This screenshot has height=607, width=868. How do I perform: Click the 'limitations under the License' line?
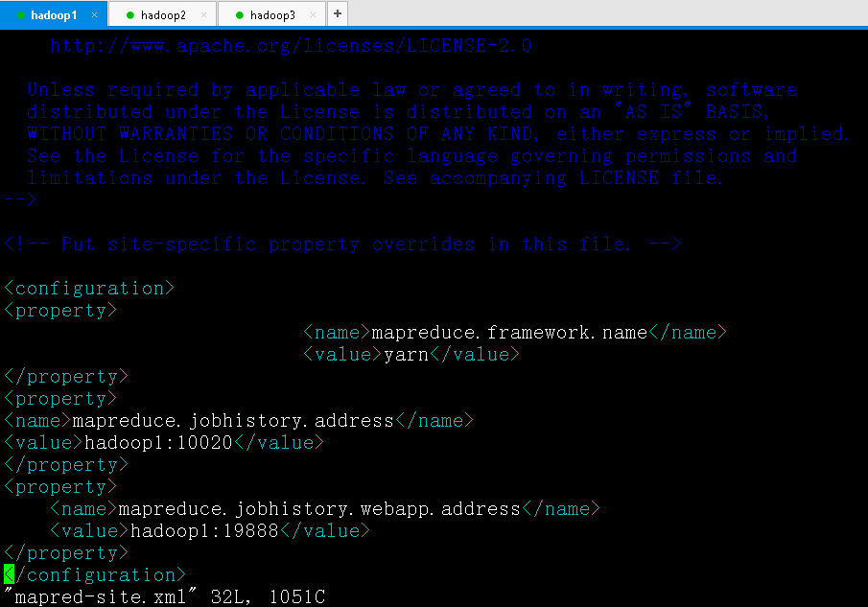coord(375,178)
